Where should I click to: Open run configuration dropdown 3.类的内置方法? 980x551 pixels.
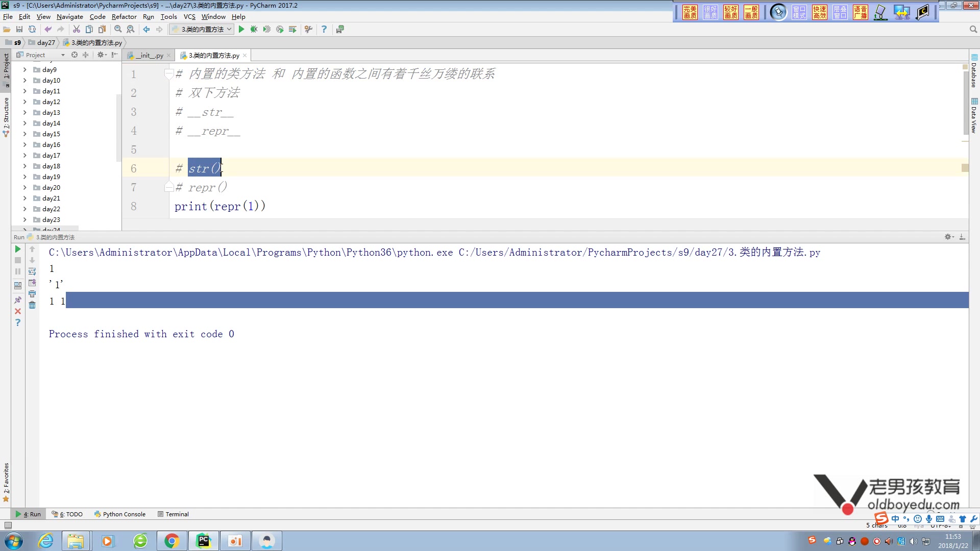pyautogui.click(x=202, y=29)
